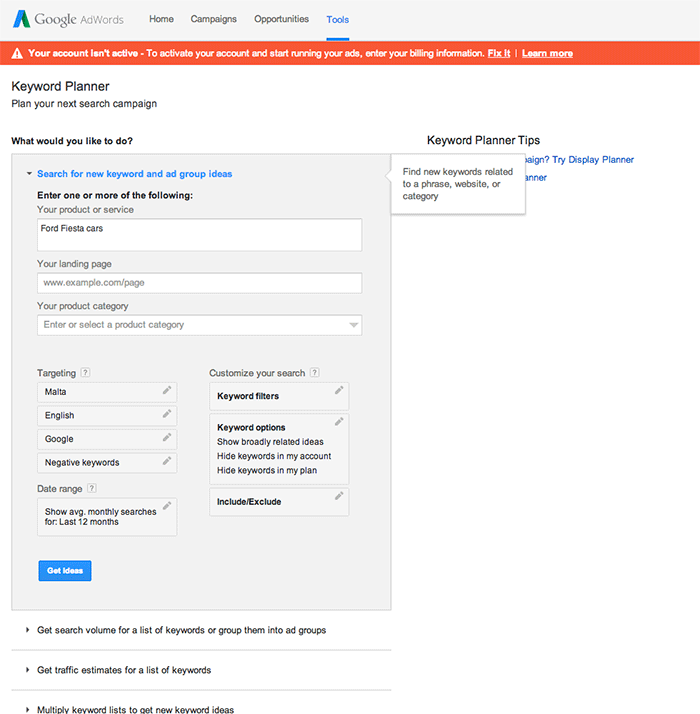Edit the Malta location targeting pencil icon
700x714 pixels.
click(x=167, y=391)
